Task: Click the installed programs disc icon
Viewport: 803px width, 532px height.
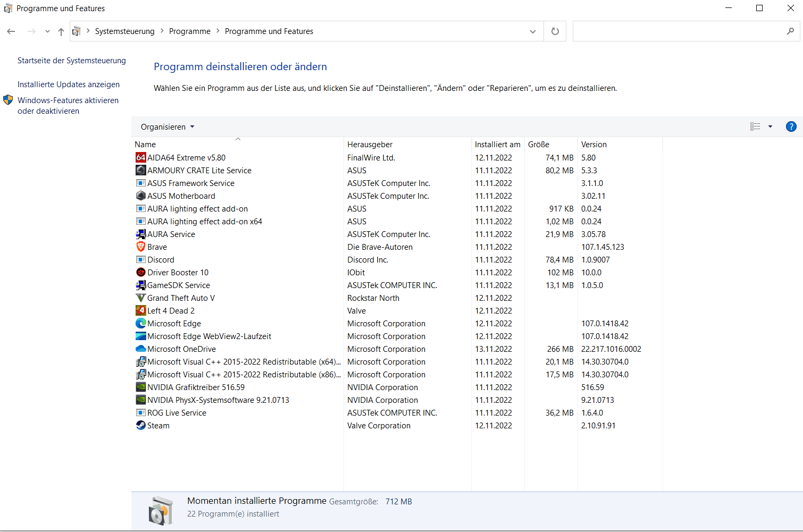Action: click(x=161, y=510)
